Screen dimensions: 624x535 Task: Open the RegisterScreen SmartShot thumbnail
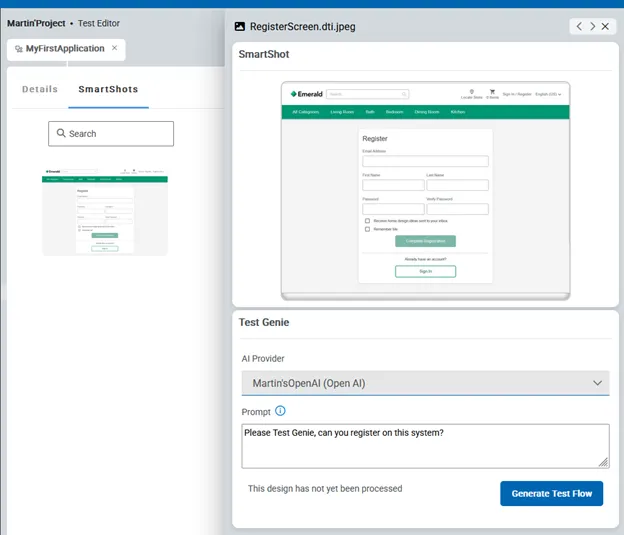pos(105,212)
